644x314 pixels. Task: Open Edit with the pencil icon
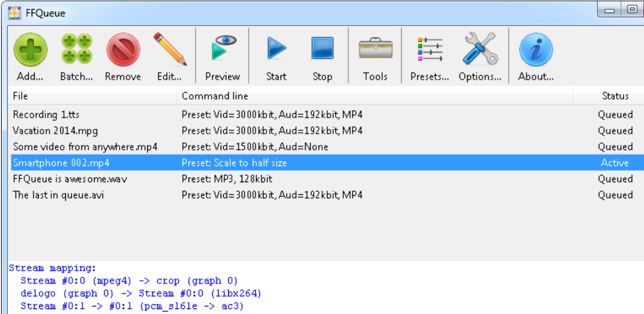click(169, 51)
